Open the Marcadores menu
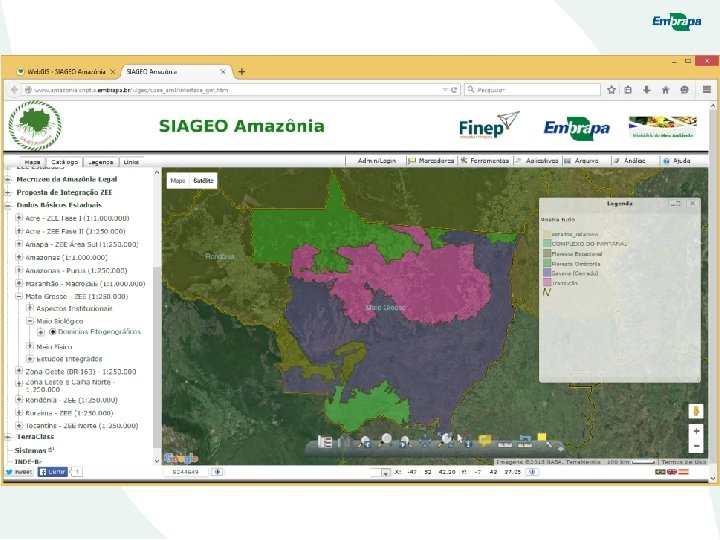The height and width of the screenshot is (540, 720). click(431, 161)
